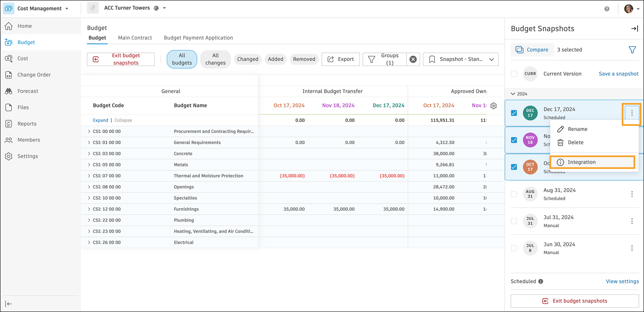Uncheck the Oct 17 snapshot checkbox
Screen dimensions: 644x312
tap(514, 167)
